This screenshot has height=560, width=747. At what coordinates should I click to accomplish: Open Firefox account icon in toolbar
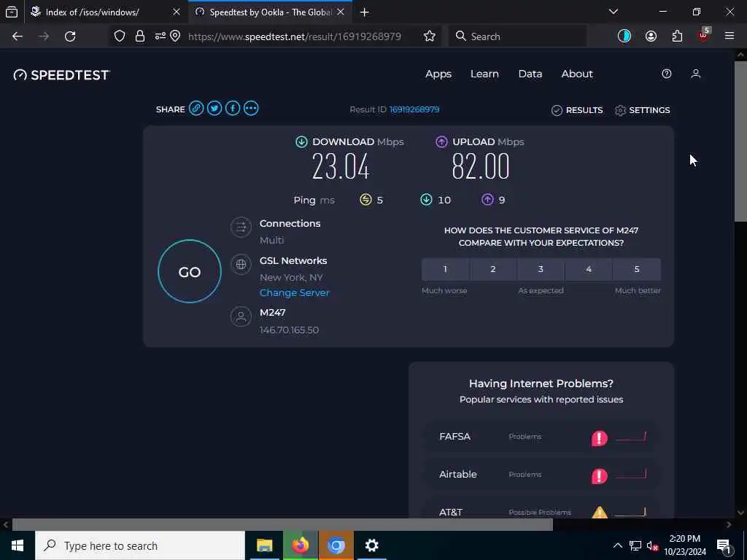[651, 36]
